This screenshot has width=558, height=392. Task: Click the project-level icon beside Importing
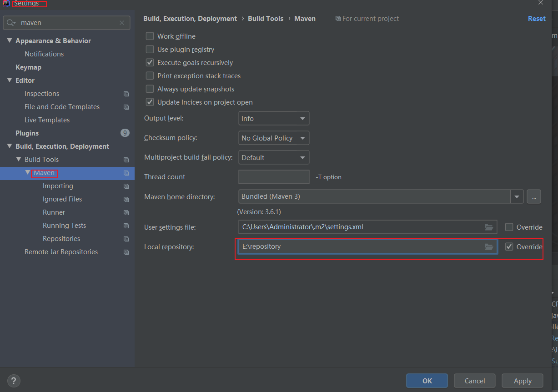(x=126, y=186)
